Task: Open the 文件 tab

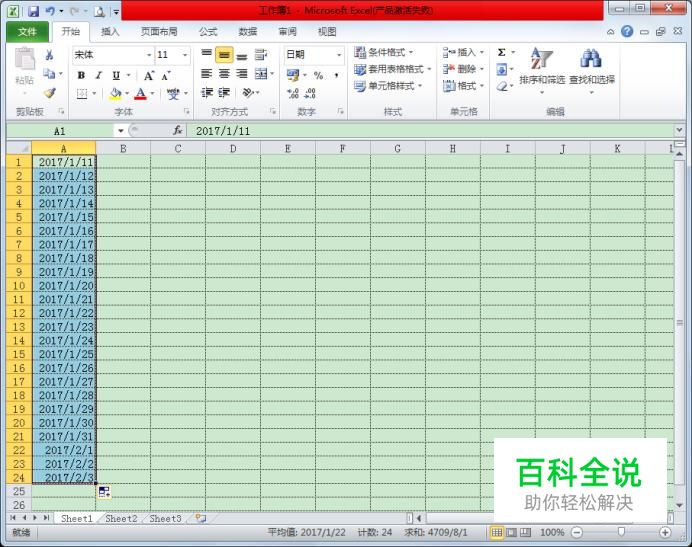Action: [27, 31]
